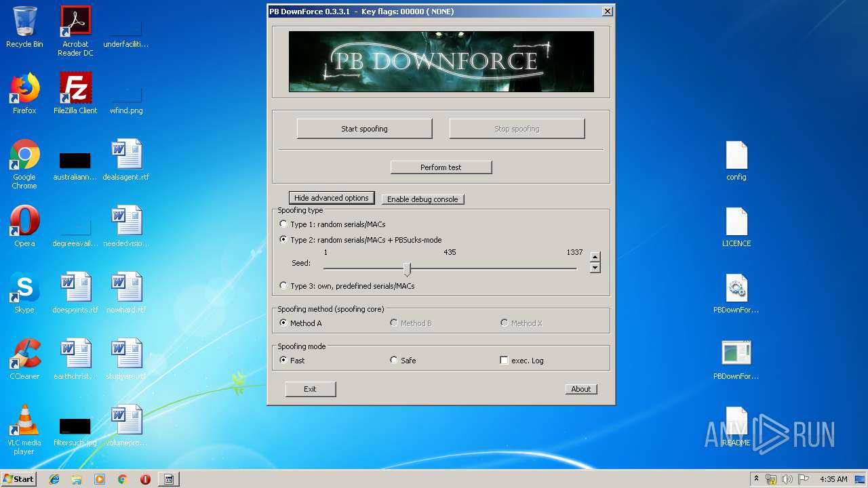Open Opera browser desktop icon
Image resolution: width=868 pixels, height=488 pixels.
pyautogui.click(x=24, y=226)
